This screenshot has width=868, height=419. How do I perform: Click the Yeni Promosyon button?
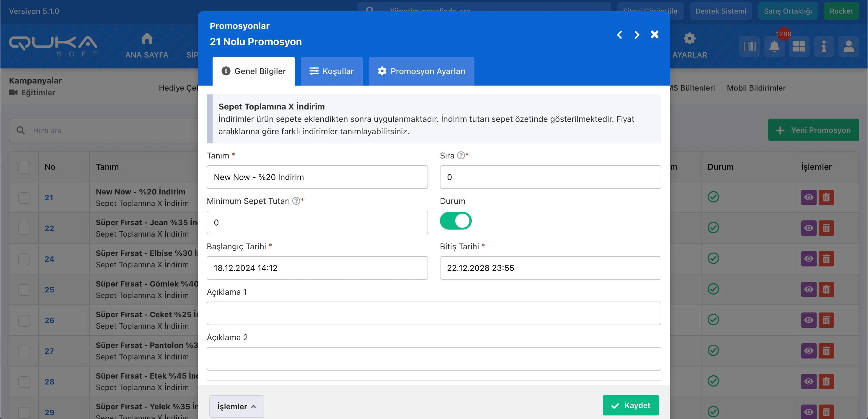pyautogui.click(x=813, y=130)
